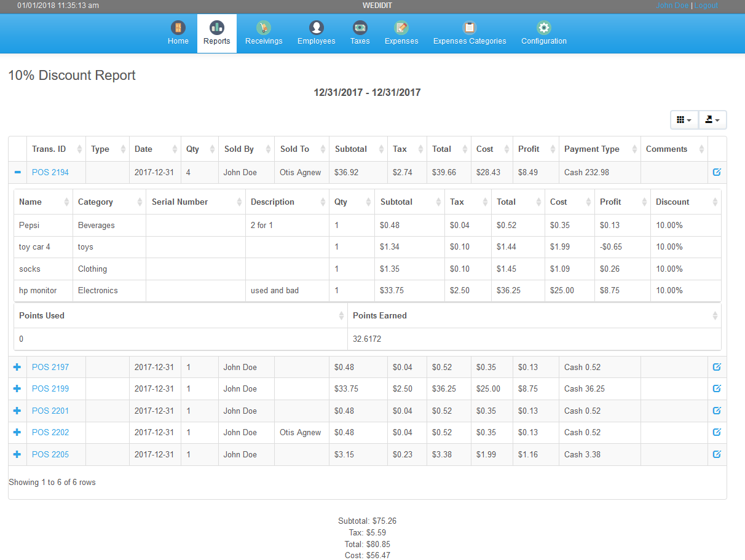Click the Logout link
The height and width of the screenshot is (560, 745).
coord(705,5)
